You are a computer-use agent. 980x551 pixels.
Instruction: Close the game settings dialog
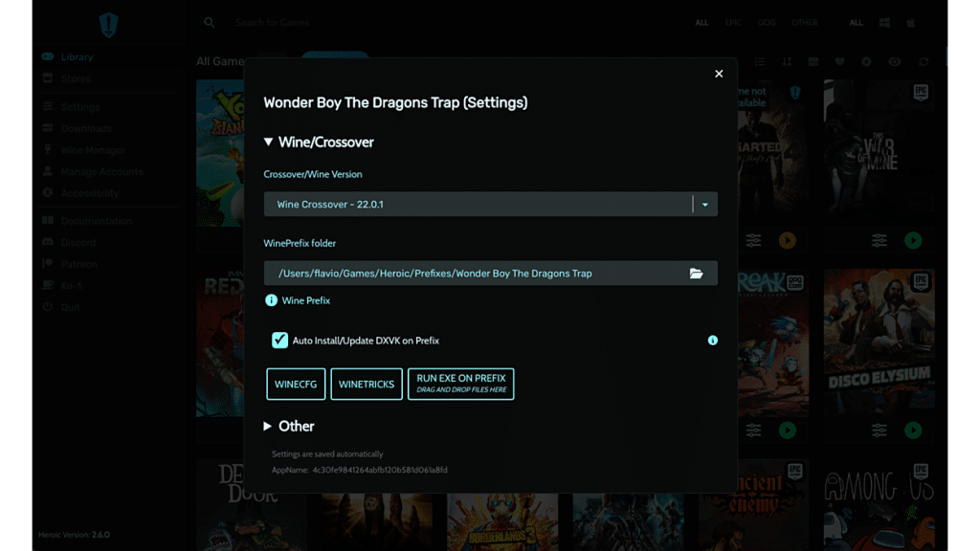(719, 74)
